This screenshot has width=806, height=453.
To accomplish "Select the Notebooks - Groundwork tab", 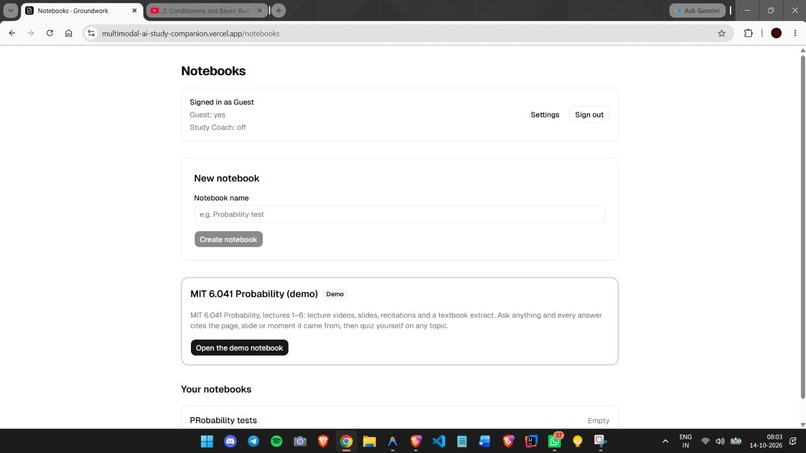I will [82, 11].
